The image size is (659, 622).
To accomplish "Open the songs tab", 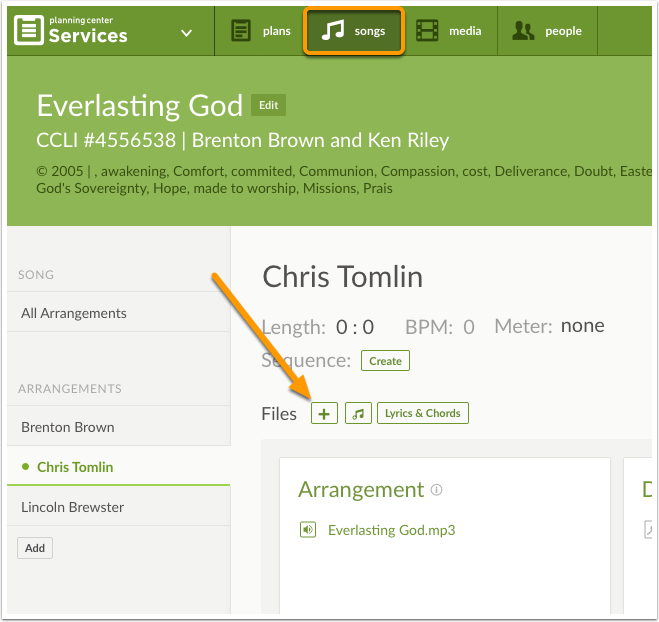I will tap(354, 31).
